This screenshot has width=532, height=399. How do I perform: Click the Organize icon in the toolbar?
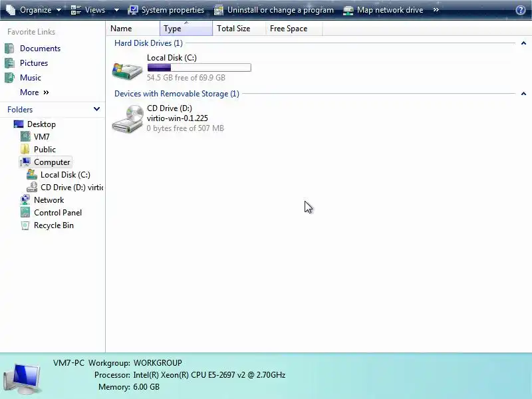[x=11, y=10]
